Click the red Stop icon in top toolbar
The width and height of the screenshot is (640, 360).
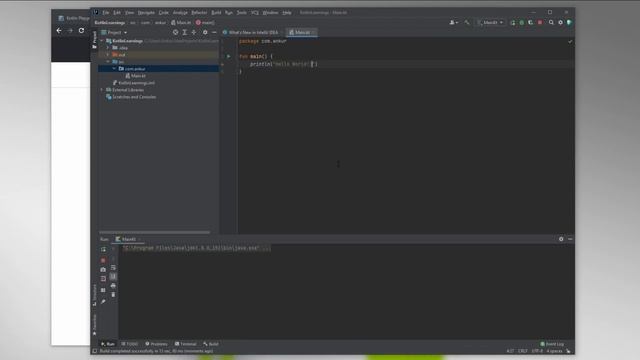[540, 23]
